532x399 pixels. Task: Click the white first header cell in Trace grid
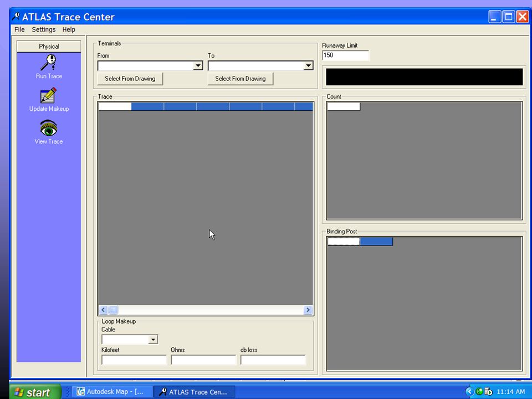point(115,106)
